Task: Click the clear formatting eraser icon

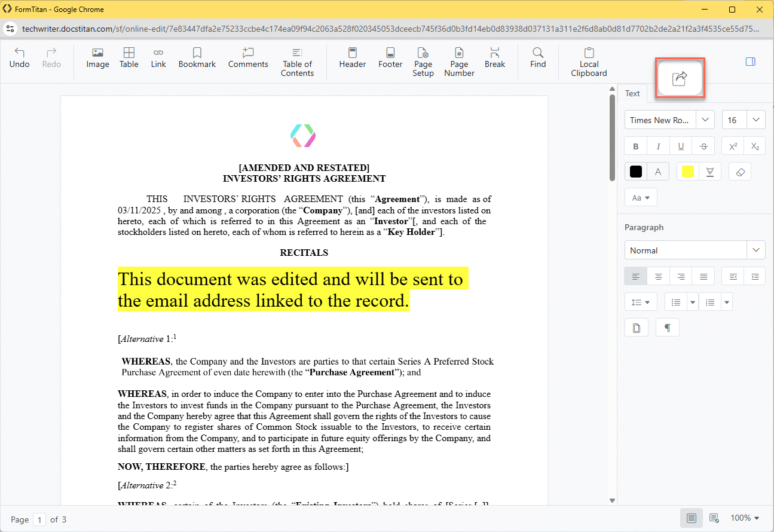Action: click(740, 172)
